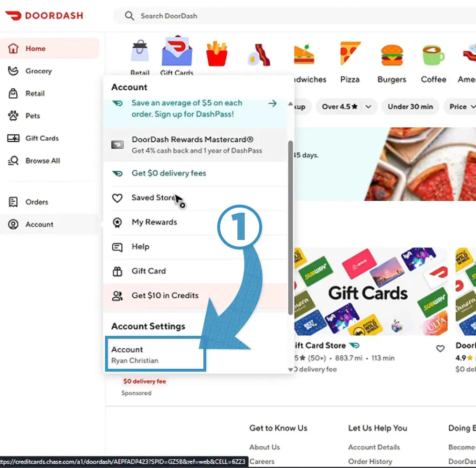Click the DashPass banner arrow icon
This screenshot has width=476, height=468.
coord(272,104)
